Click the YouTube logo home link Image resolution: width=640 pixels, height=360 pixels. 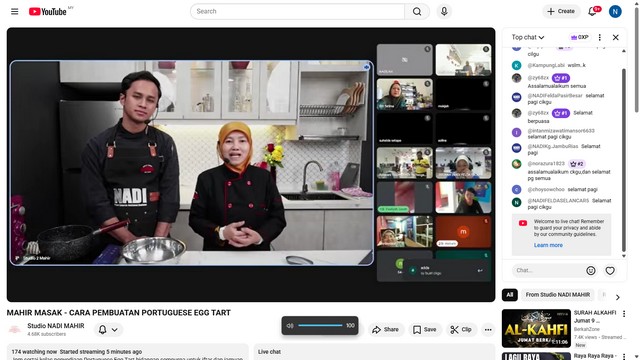[x=48, y=11]
